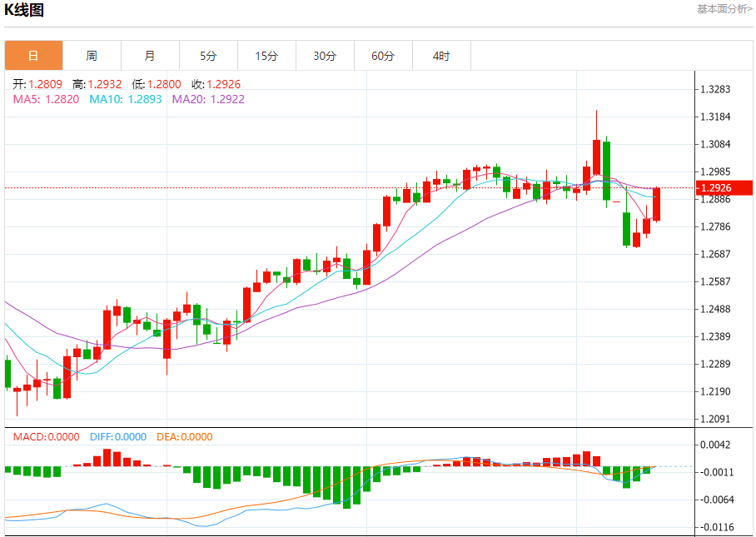
Task: Click the 1.2587 price axis label
Action: point(715,281)
